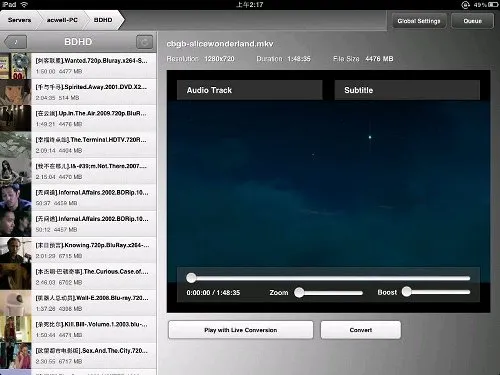Image resolution: width=500 pixels, height=375 pixels.
Task: Refresh the BDHD file list
Action: (x=144, y=42)
